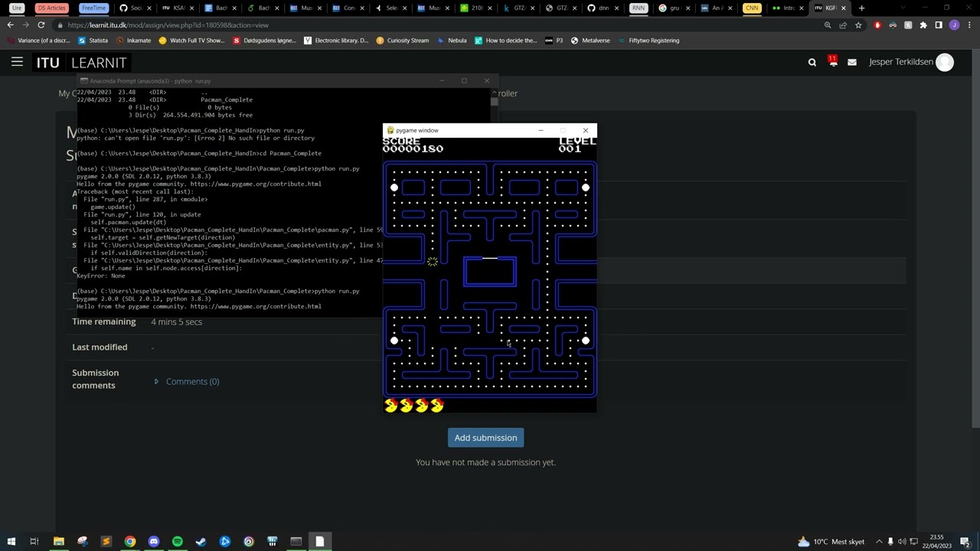Screen dimensions: 980x551
Task: Click the SCORE value 00000180
Action: click(413, 149)
